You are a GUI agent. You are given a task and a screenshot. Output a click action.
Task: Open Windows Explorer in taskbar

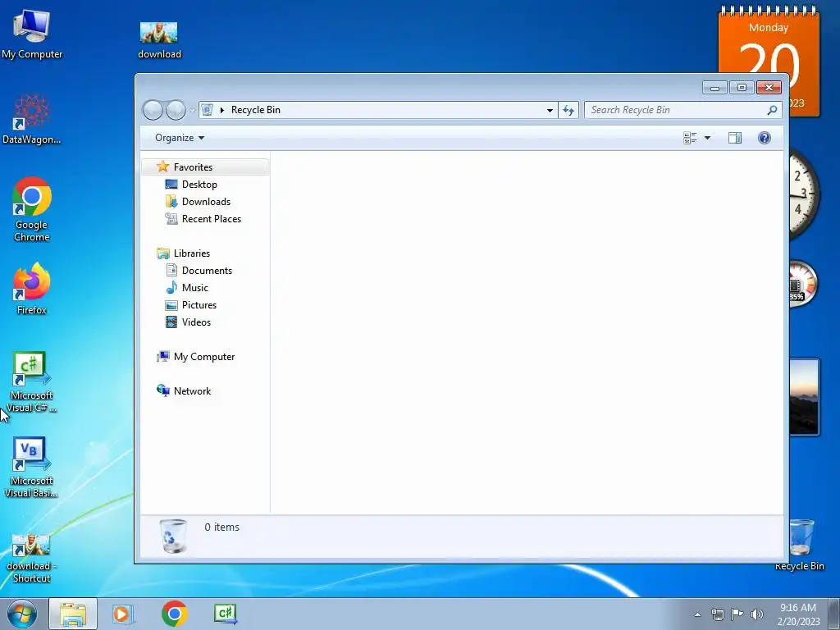(x=73, y=614)
